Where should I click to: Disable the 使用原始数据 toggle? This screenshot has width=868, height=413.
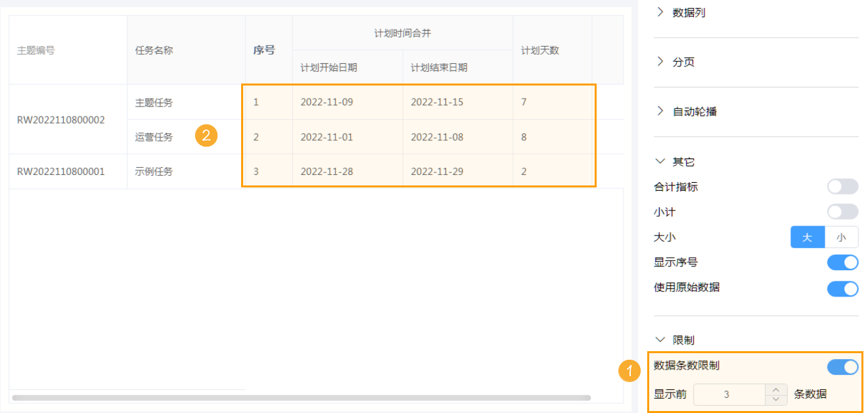click(x=842, y=288)
